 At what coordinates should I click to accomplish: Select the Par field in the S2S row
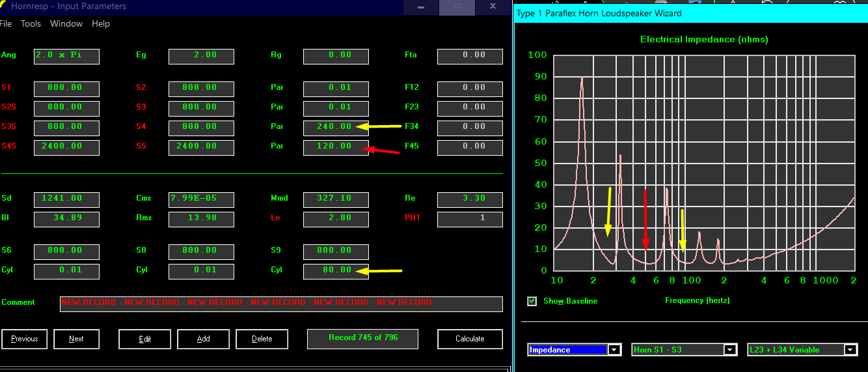(x=336, y=108)
